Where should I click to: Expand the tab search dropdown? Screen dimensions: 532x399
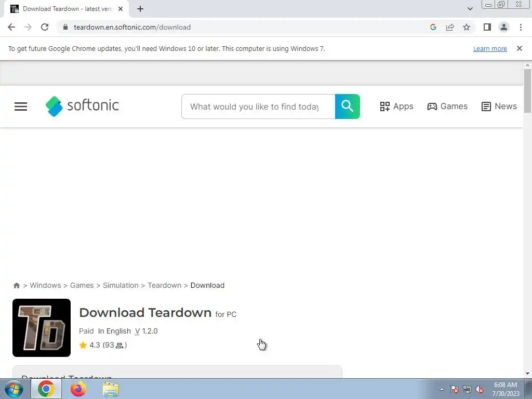(x=470, y=9)
